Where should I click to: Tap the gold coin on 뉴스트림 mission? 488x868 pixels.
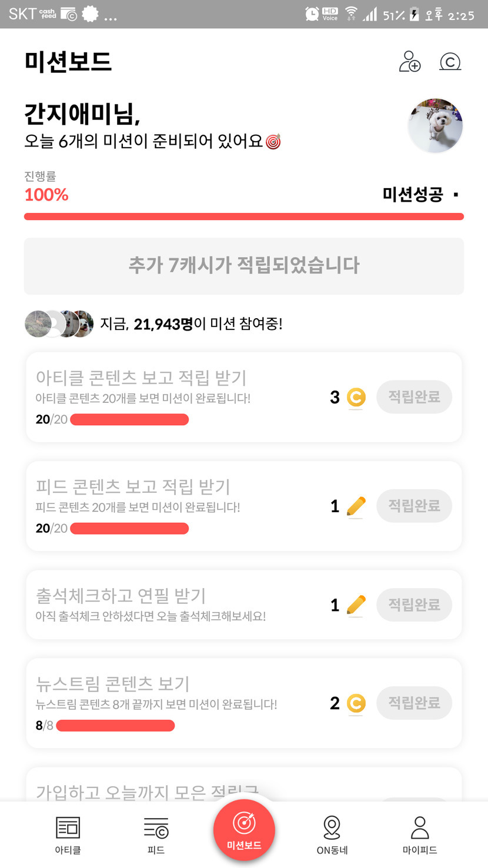355,703
